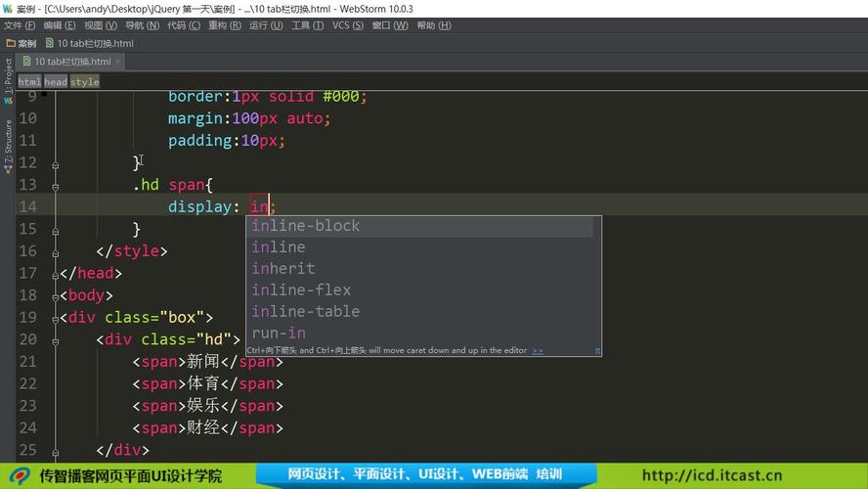Close the 10 tab栏切换.html editor tab

[117, 62]
